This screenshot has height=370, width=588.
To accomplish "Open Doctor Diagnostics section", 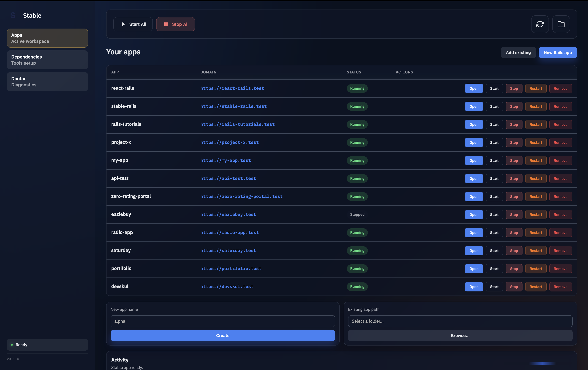I will click(x=47, y=81).
